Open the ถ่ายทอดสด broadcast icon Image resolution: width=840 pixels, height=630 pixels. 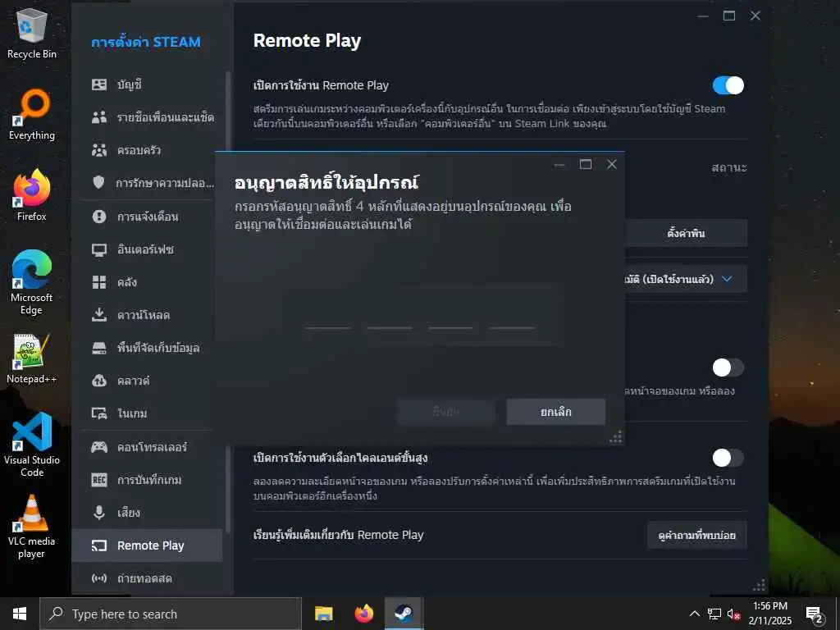(99, 578)
